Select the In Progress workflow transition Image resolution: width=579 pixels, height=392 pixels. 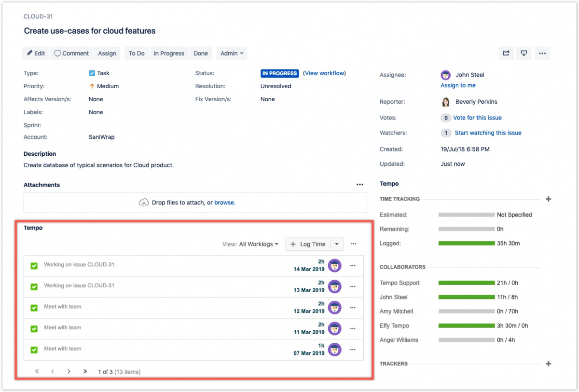169,54
